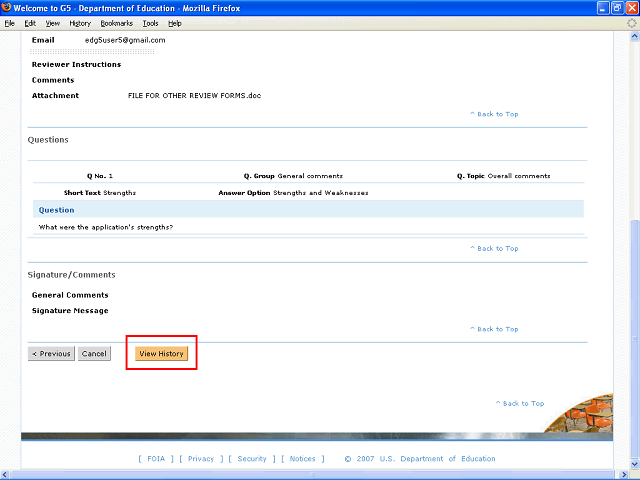Click the Questions section heading
This screenshot has height=480, width=640.
point(48,140)
